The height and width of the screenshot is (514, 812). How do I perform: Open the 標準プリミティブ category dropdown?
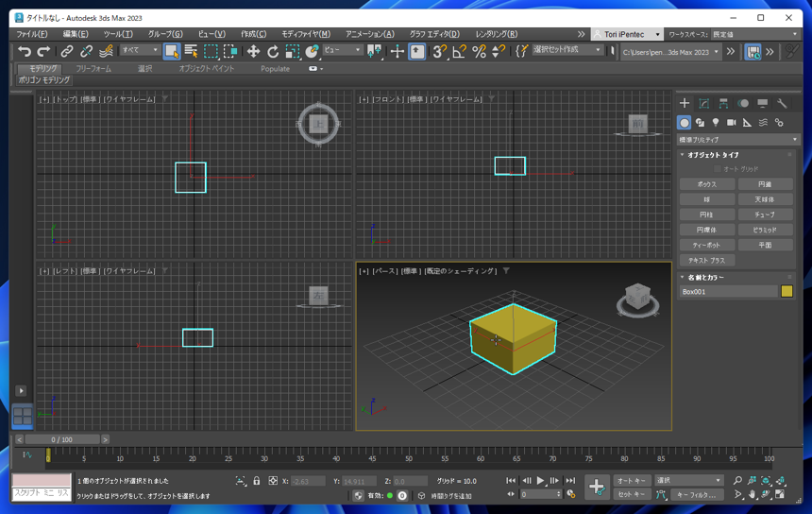pos(738,140)
